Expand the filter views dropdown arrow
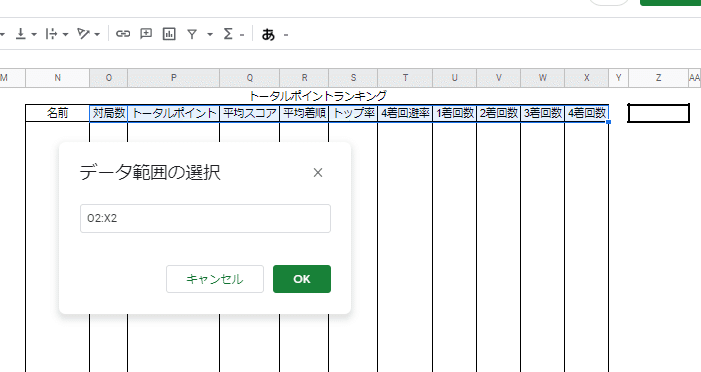Image resolution: width=701 pixels, height=372 pixels. 210,34
